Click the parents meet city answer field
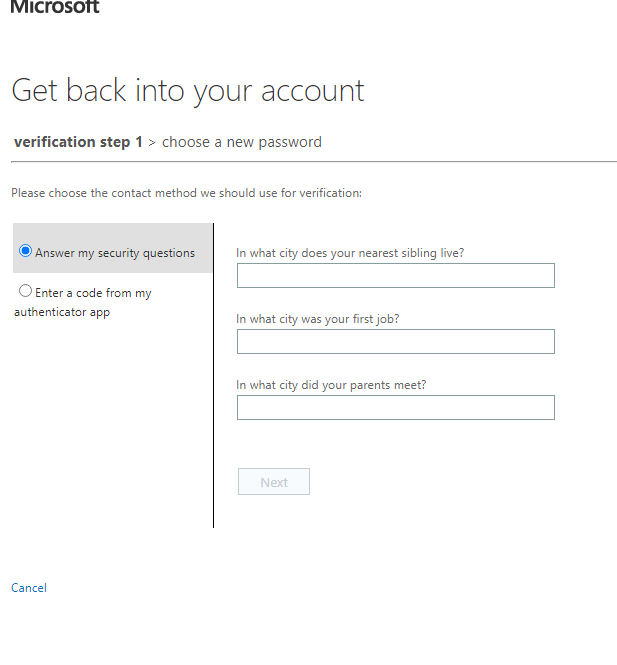Image resolution: width=617 pixels, height=665 pixels. click(395, 408)
